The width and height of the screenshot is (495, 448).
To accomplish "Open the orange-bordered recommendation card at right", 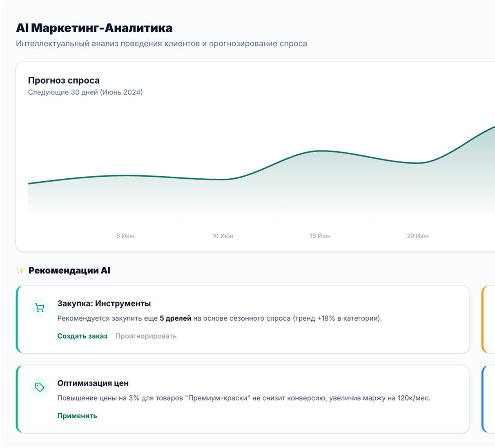I will pyautogui.click(x=488, y=319).
